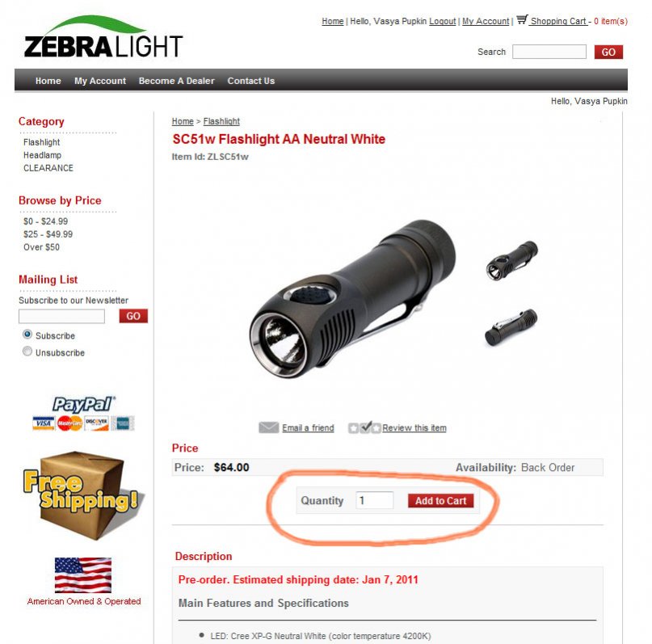Image resolution: width=652 pixels, height=644 pixels.
Task: Open Become A Dealer in navigation bar
Action: (177, 81)
